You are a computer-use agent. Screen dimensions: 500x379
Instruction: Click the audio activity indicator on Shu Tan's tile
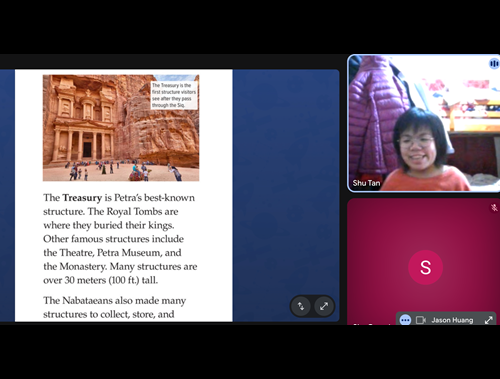click(494, 63)
